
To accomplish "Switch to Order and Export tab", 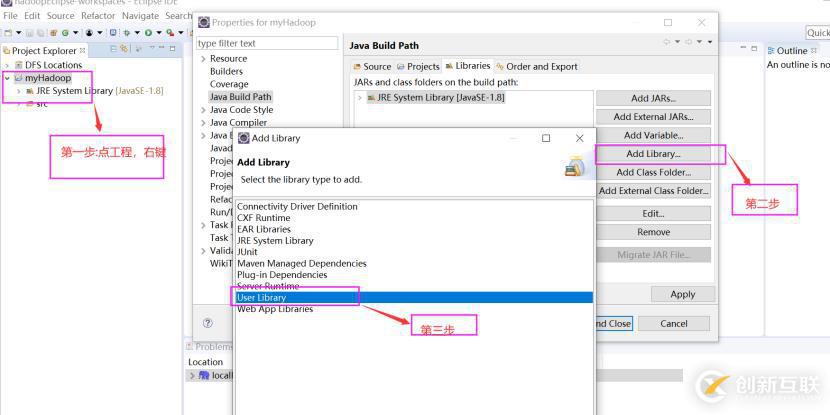I will [x=537, y=67].
